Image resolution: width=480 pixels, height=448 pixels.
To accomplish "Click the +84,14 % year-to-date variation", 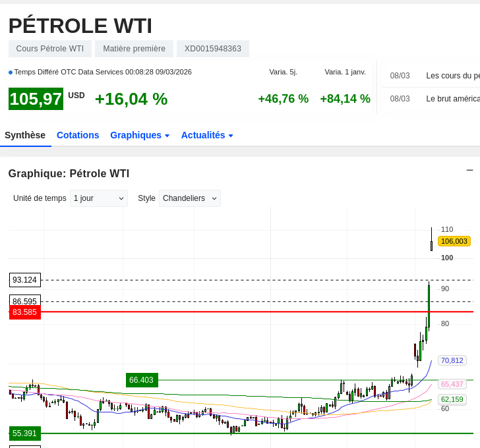I will tap(345, 99).
